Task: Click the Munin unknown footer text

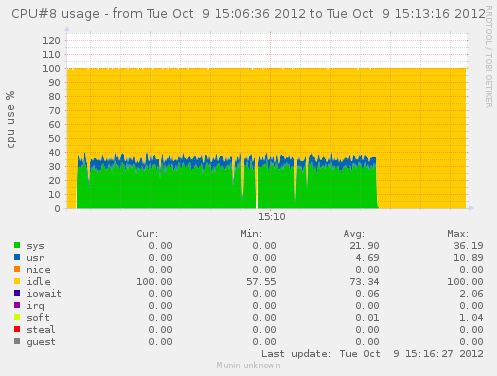Action: tap(248, 365)
